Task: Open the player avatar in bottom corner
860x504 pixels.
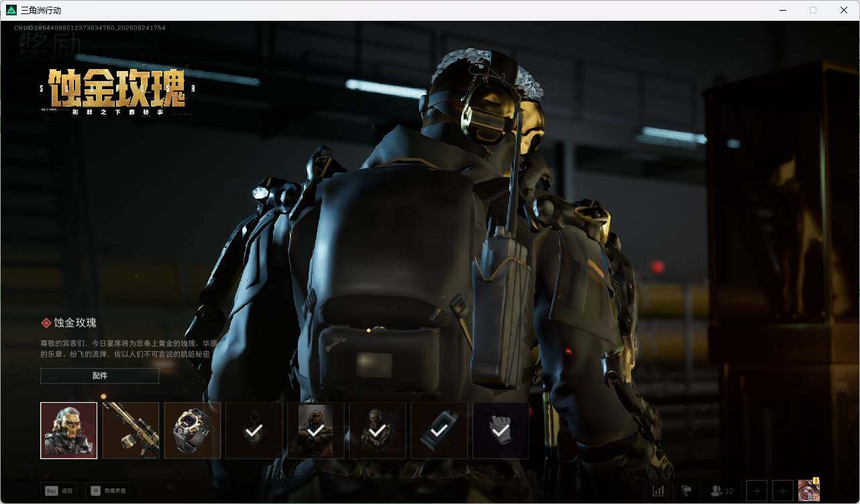Action: (x=808, y=491)
